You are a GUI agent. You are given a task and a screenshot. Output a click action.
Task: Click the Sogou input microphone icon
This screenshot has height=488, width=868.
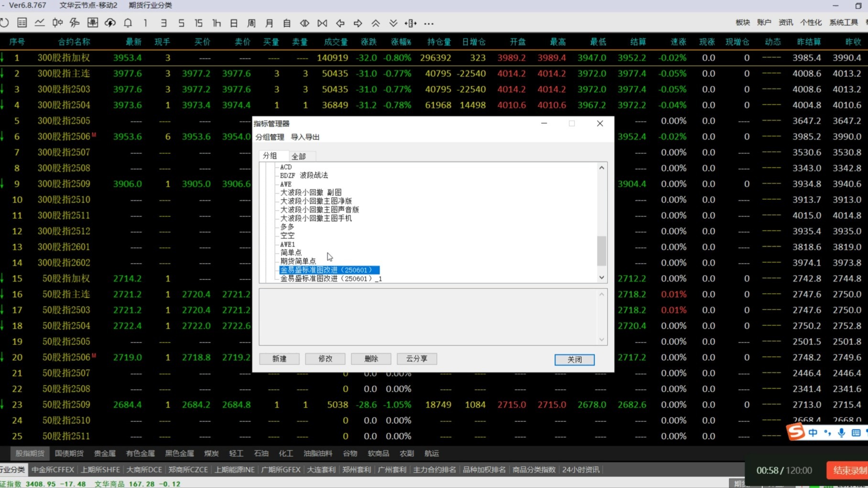[x=842, y=433]
